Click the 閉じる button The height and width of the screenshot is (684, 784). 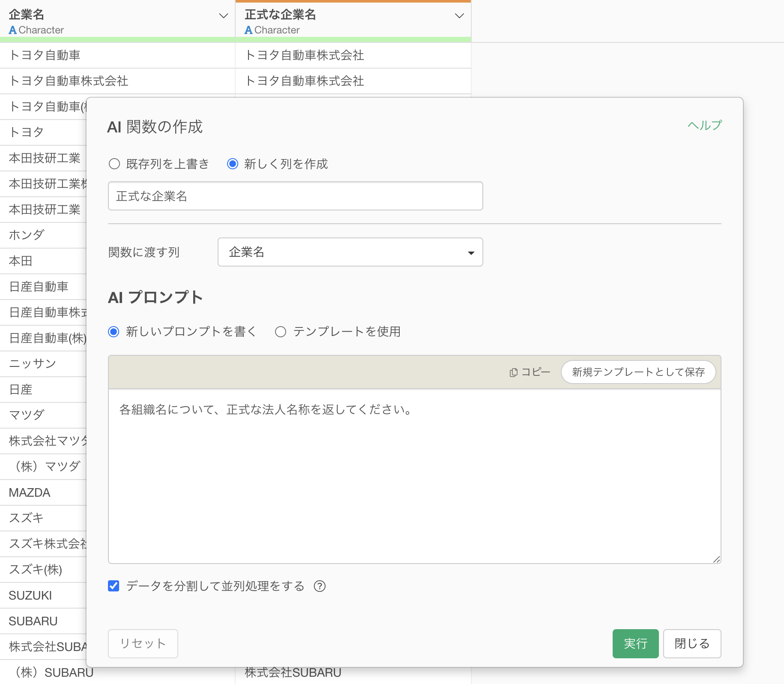pyautogui.click(x=692, y=643)
